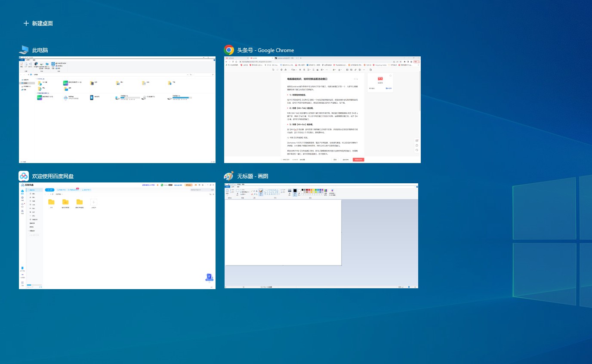
Task: Click the Google Chrome logo beside 头条号
Action: click(229, 50)
